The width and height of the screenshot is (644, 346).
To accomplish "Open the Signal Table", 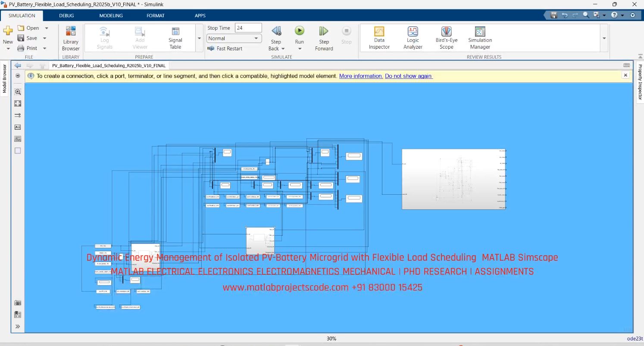I will click(x=175, y=38).
